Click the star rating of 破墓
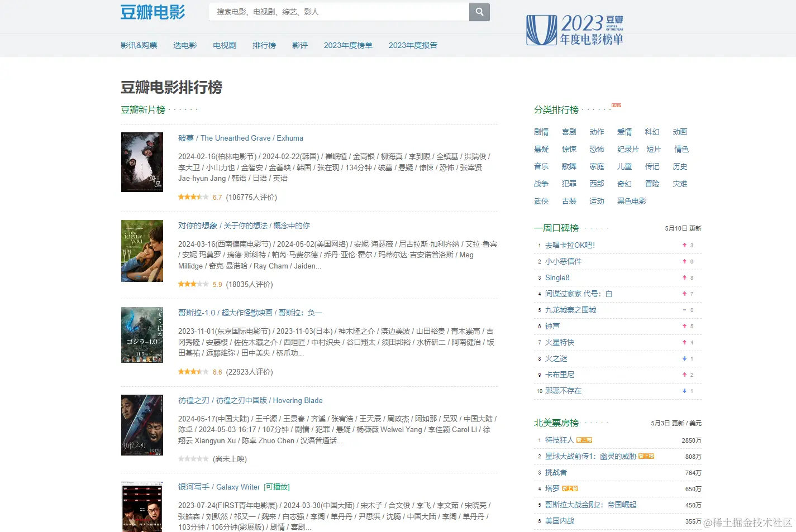Screen dimensions: 796x532 pos(193,197)
